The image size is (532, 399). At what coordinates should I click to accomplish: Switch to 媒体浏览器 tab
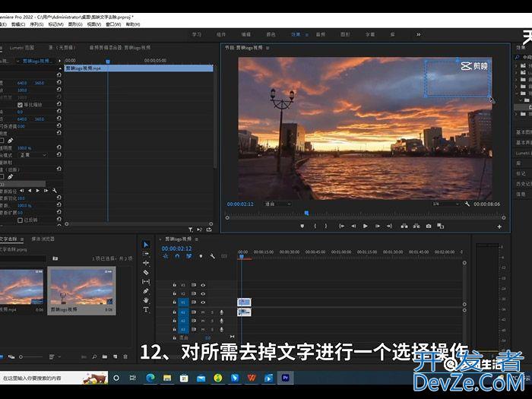[43, 239]
